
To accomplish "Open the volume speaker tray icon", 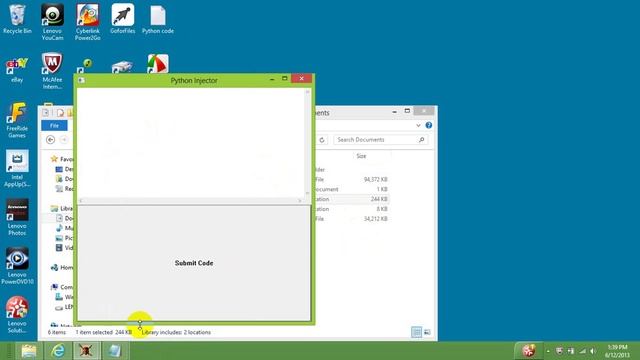I will pyautogui.click(x=593, y=351).
